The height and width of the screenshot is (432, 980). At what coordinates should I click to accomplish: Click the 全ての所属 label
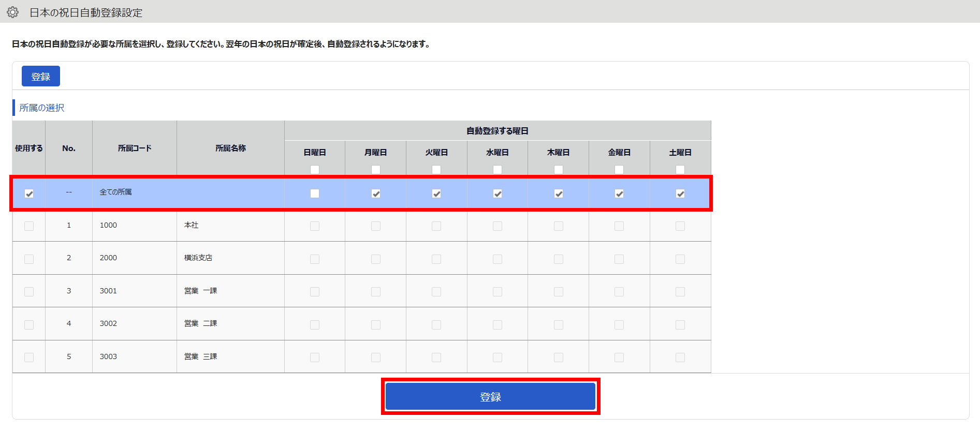pos(115,192)
